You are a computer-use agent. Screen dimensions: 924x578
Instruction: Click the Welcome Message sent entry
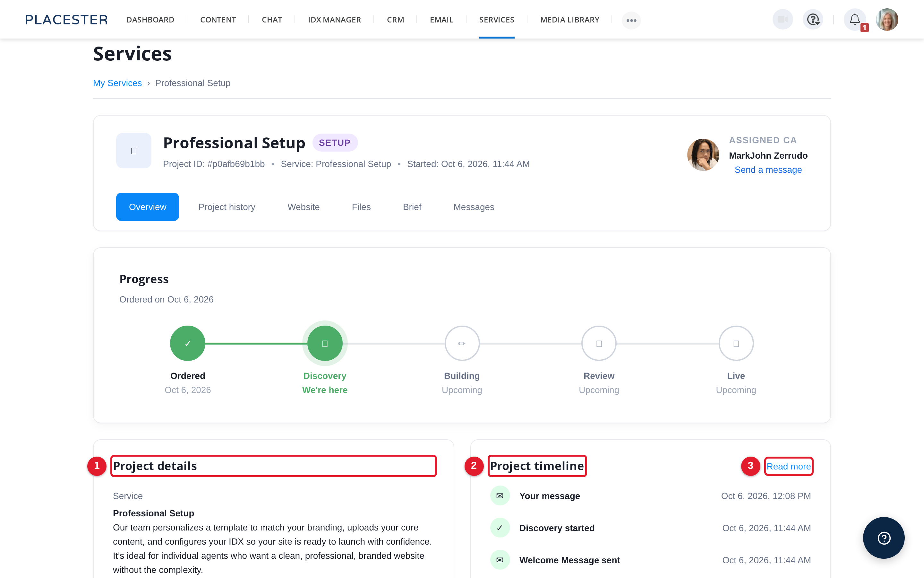[x=650, y=560]
